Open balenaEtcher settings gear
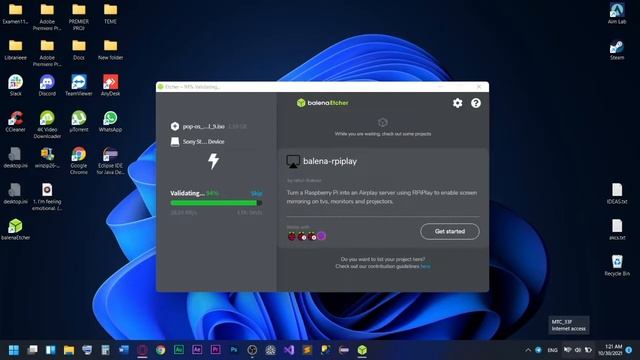The image size is (640, 360). click(x=458, y=103)
